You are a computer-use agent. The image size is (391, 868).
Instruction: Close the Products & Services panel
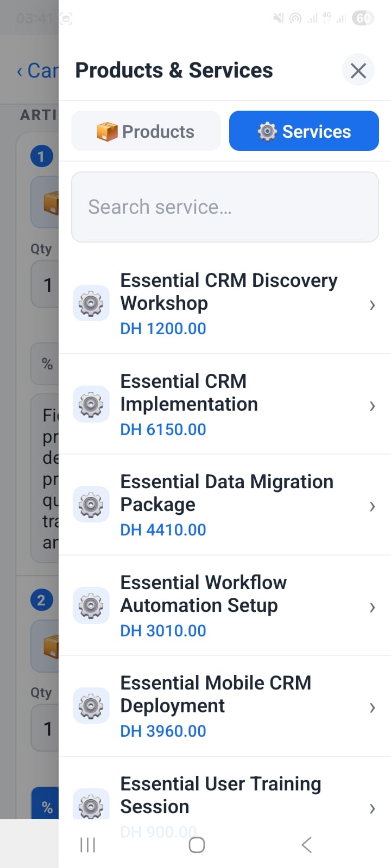(x=358, y=70)
